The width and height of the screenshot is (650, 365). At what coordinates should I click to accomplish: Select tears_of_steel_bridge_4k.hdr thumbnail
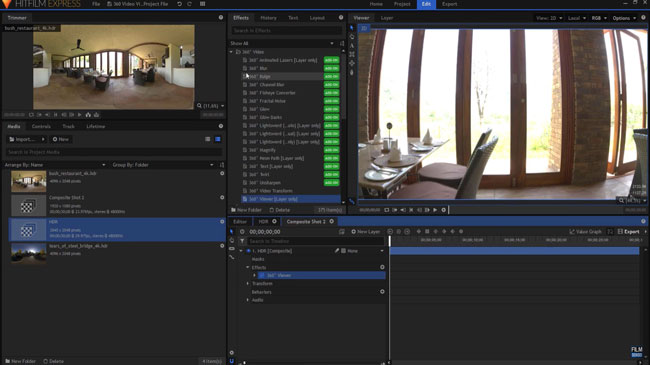[29, 254]
